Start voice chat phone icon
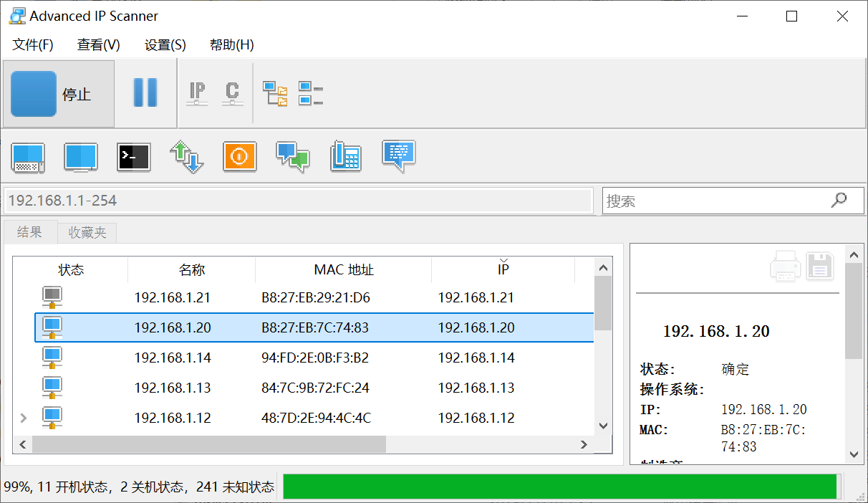Screen dimensions: 868x503 [x=346, y=157]
